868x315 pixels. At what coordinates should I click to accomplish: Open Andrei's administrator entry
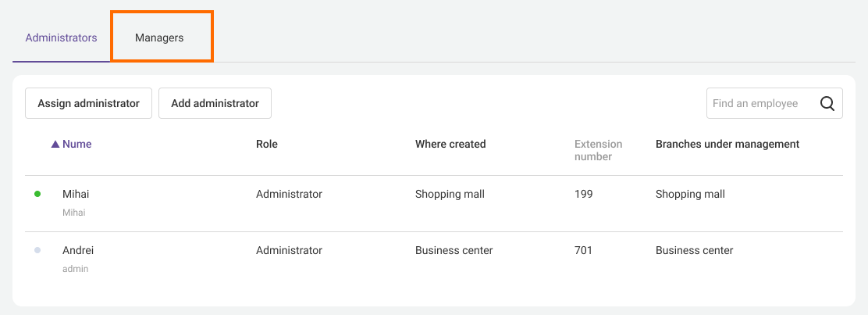78,250
